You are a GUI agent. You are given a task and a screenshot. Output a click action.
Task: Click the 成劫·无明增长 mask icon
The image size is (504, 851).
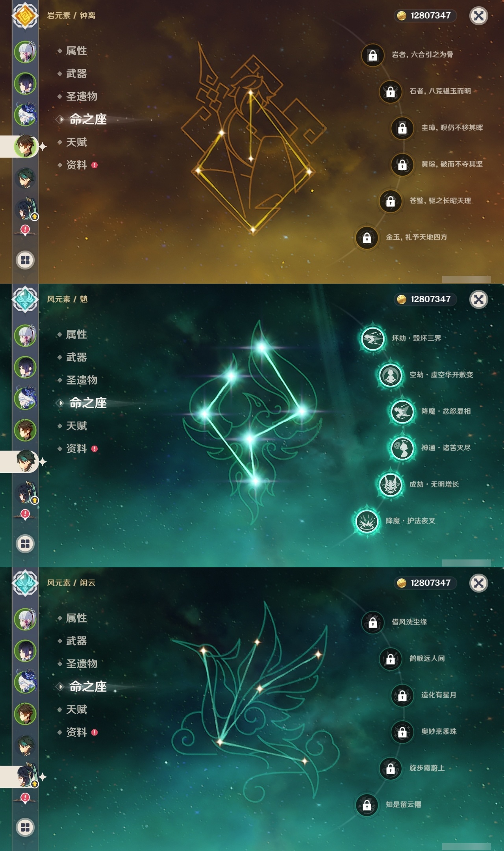(390, 485)
